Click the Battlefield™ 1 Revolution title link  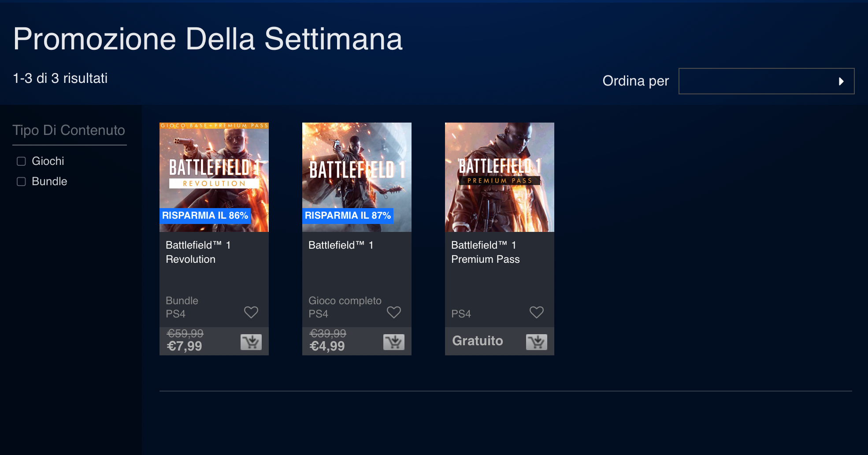point(198,252)
